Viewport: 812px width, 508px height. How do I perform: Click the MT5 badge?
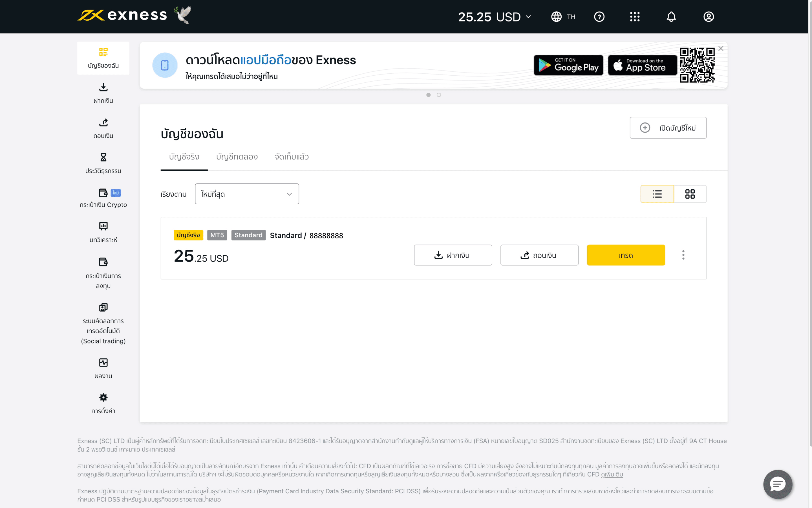coord(217,235)
